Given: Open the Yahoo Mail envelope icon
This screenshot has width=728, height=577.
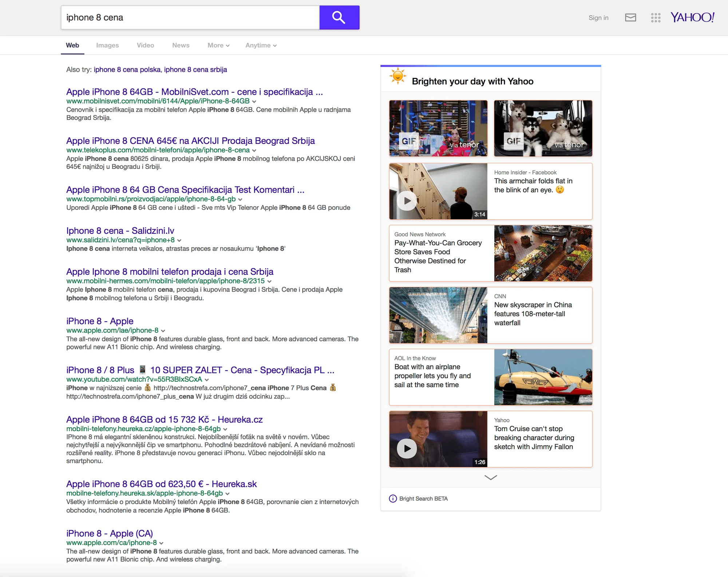Looking at the screenshot, I should click(630, 17).
